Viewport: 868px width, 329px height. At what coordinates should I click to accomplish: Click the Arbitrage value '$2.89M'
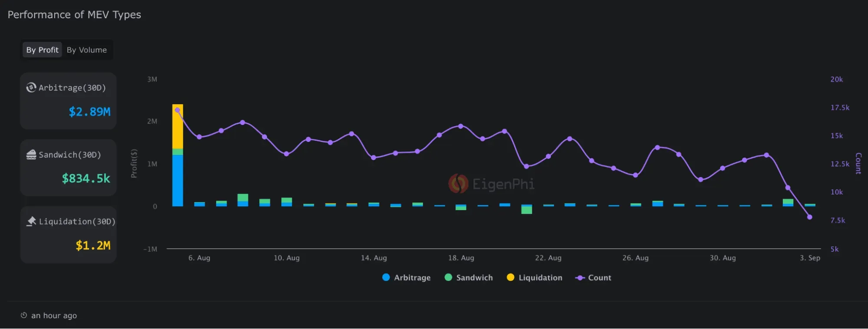89,112
